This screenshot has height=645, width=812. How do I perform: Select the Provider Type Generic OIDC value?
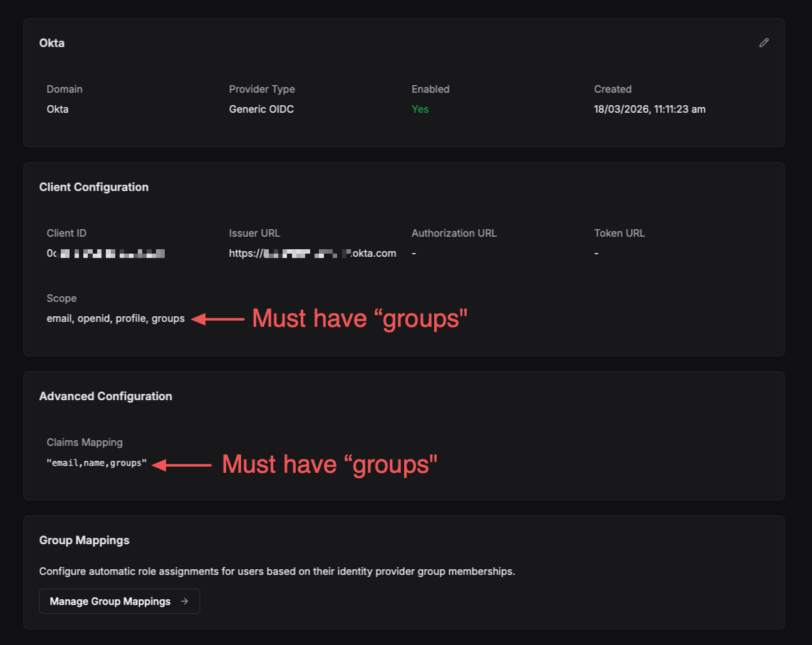click(x=261, y=109)
